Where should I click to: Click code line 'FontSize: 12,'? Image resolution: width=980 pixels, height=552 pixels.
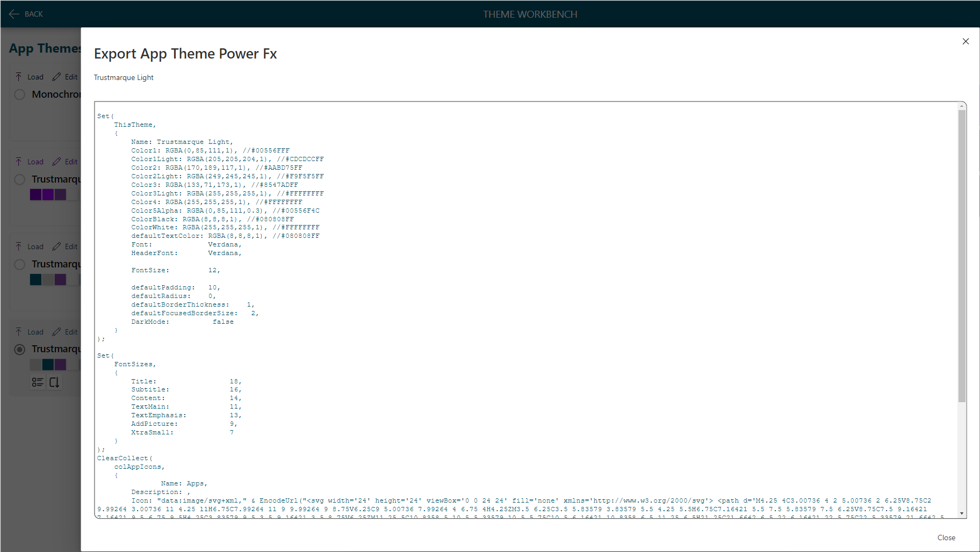pos(176,270)
